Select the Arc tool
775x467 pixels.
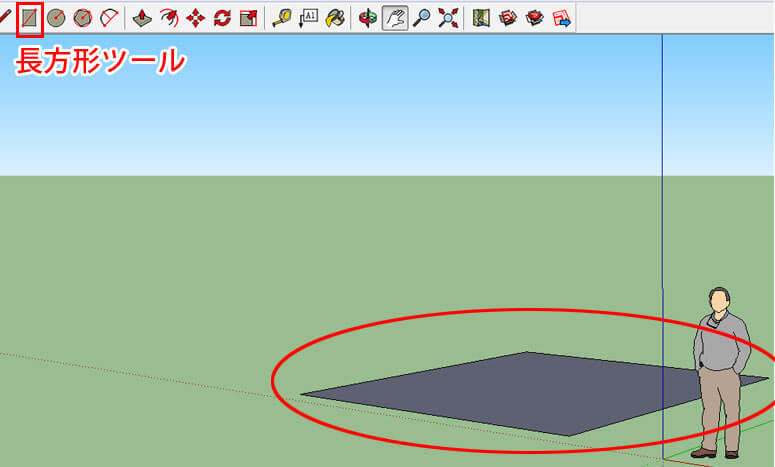pyautogui.click(x=109, y=19)
